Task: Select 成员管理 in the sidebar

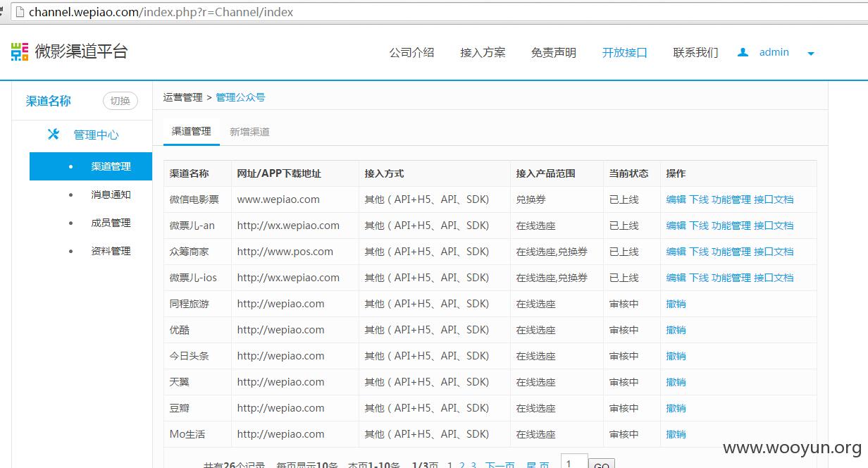Action: tap(111, 223)
